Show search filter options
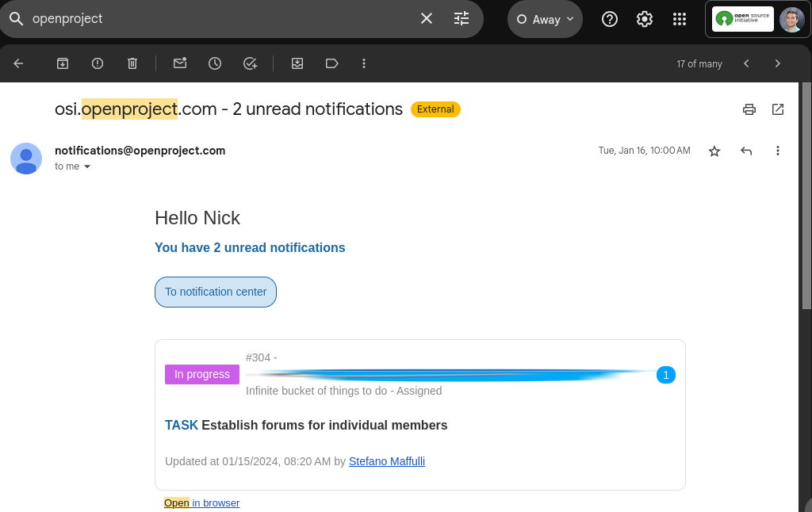This screenshot has width=812, height=512. click(x=462, y=18)
